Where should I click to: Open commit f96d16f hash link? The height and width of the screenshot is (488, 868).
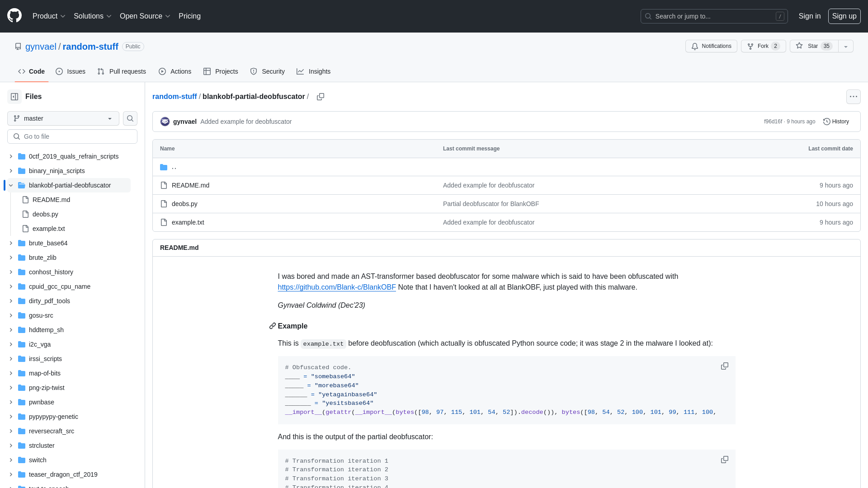(773, 122)
